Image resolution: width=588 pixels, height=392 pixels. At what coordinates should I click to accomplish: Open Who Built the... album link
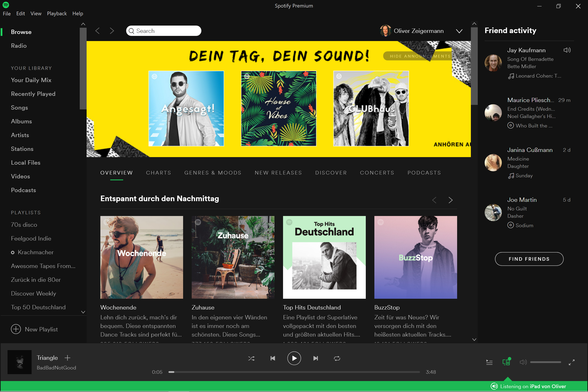coord(534,126)
